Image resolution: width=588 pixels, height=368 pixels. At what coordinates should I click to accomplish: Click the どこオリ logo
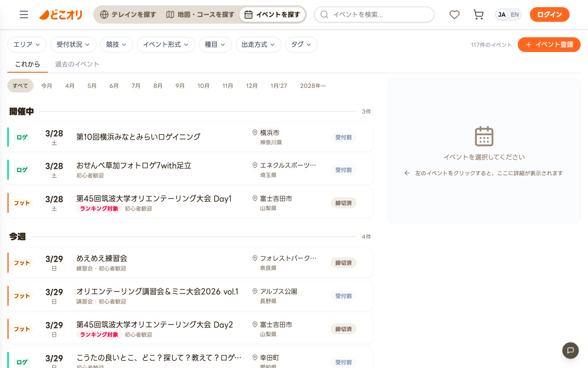(x=61, y=15)
